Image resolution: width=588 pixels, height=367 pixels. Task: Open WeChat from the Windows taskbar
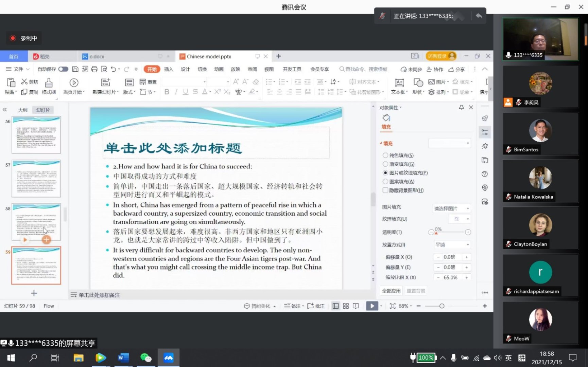click(146, 357)
